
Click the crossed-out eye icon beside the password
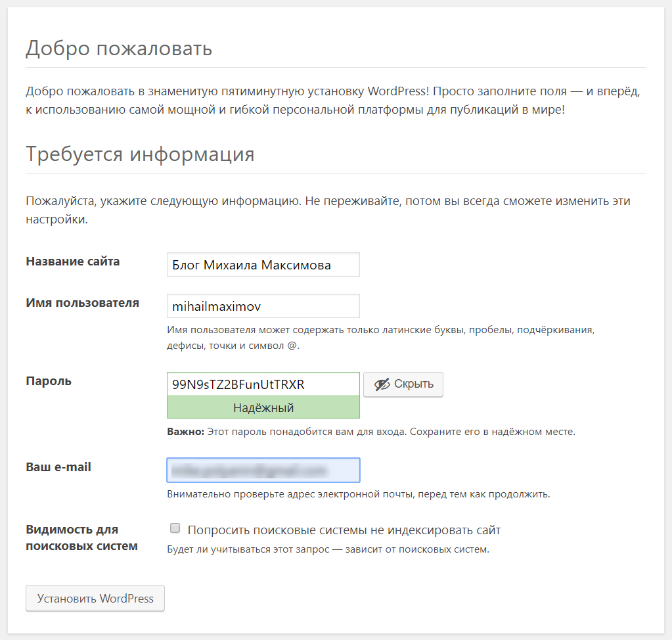pyautogui.click(x=382, y=384)
